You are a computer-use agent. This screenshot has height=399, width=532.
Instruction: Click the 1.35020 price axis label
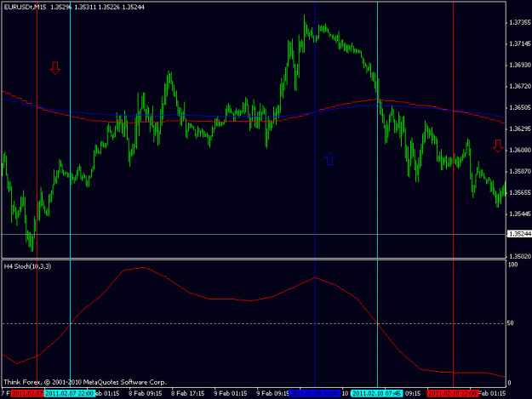(x=519, y=256)
